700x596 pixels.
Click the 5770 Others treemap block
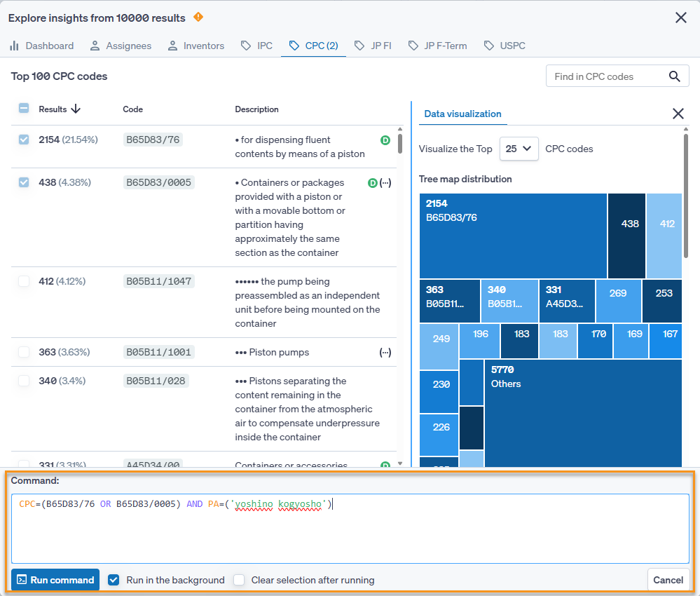tap(583, 413)
